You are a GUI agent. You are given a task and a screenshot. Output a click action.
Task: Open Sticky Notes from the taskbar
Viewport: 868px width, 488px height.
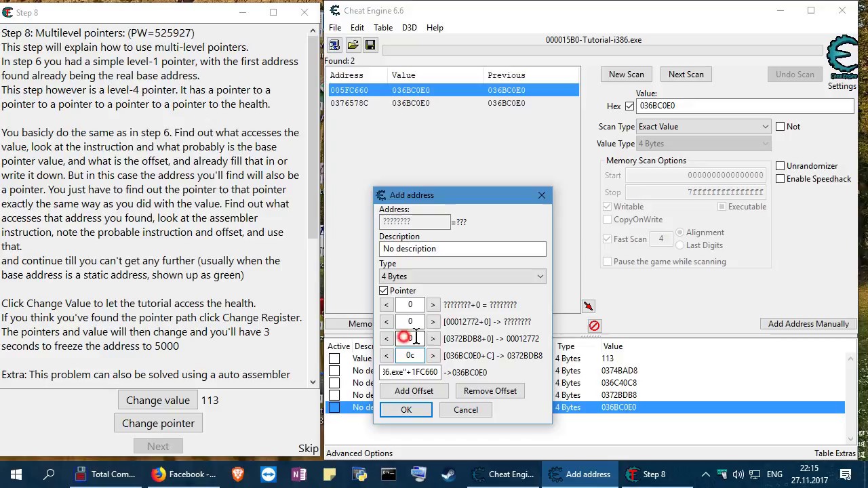pos(329,474)
